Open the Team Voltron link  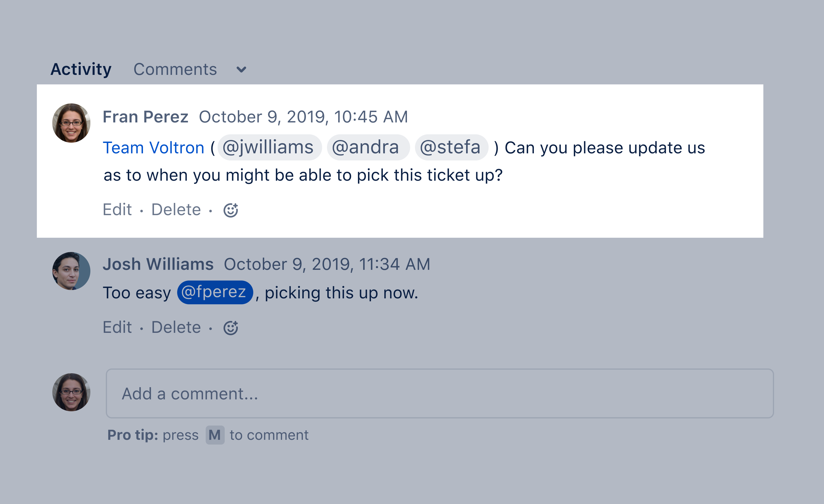(153, 148)
